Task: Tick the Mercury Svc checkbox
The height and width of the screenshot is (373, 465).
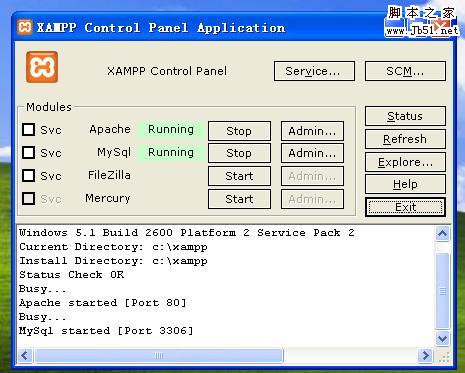Action: [28, 198]
